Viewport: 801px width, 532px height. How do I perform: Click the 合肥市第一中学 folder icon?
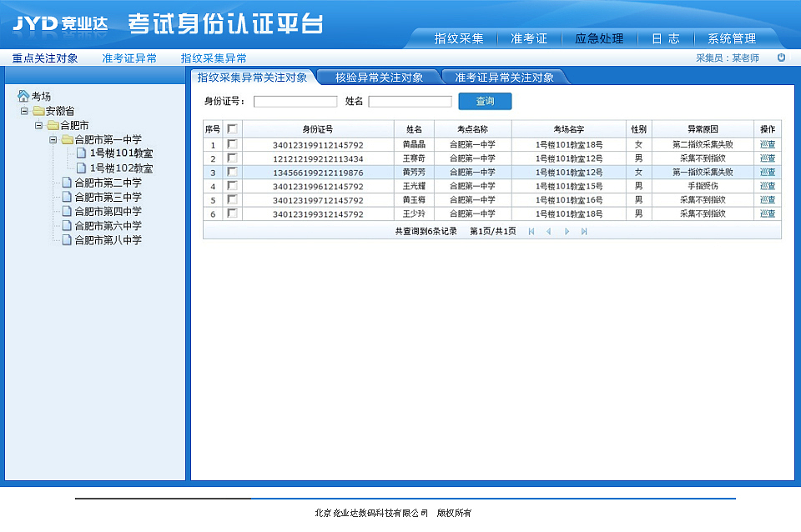coord(68,139)
